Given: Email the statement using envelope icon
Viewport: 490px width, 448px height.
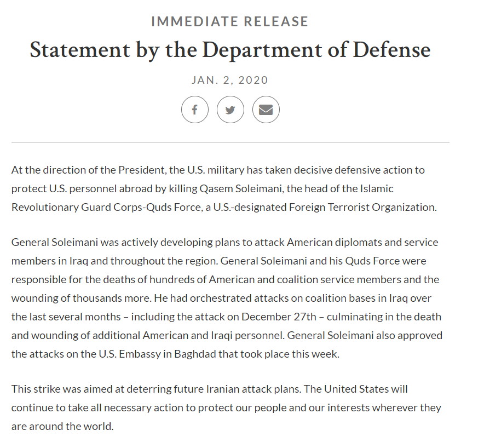Looking at the screenshot, I should [x=266, y=110].
